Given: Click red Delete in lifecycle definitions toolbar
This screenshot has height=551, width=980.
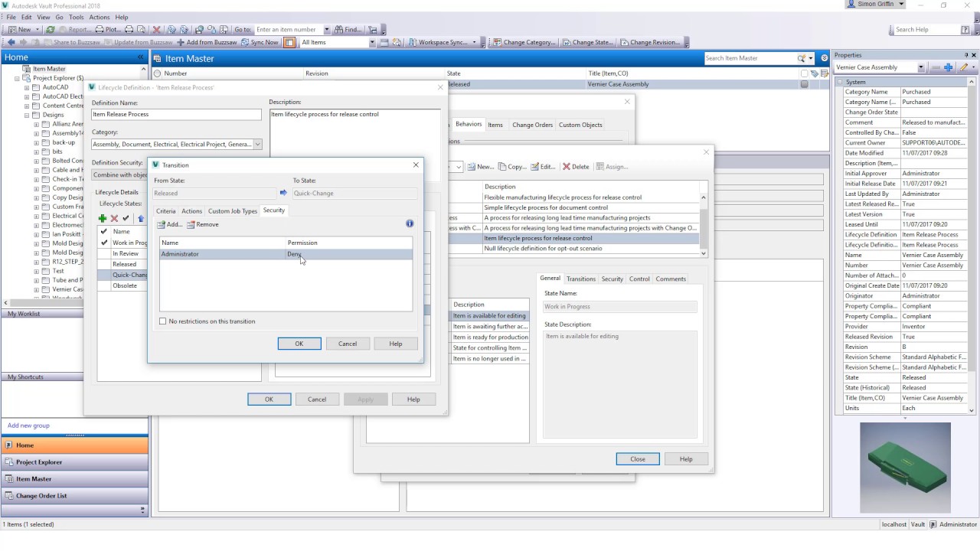Looking at the screenshot, I should 576,166.
